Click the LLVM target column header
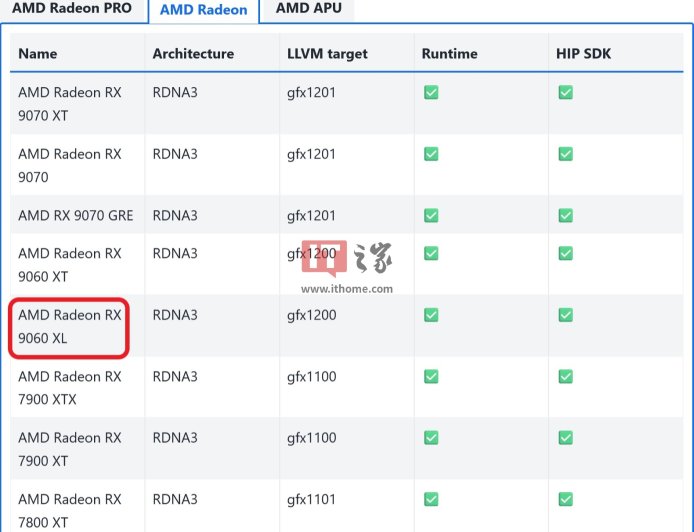The image size is (694, 532). click(327, 54)
